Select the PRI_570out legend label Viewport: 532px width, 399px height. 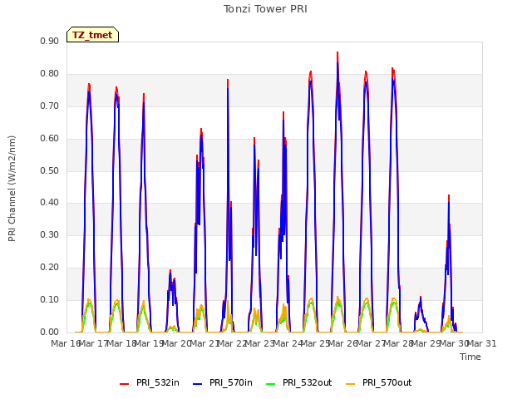click(x=387, y=382)
